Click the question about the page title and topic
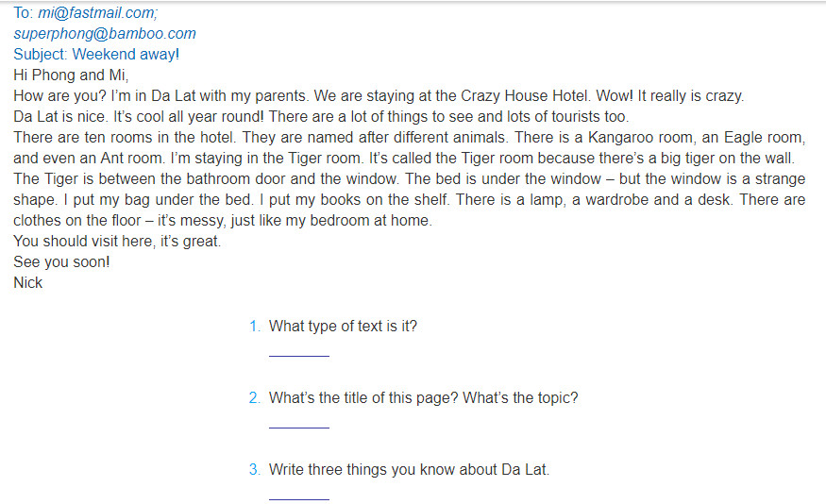 [x=424, y=397]
